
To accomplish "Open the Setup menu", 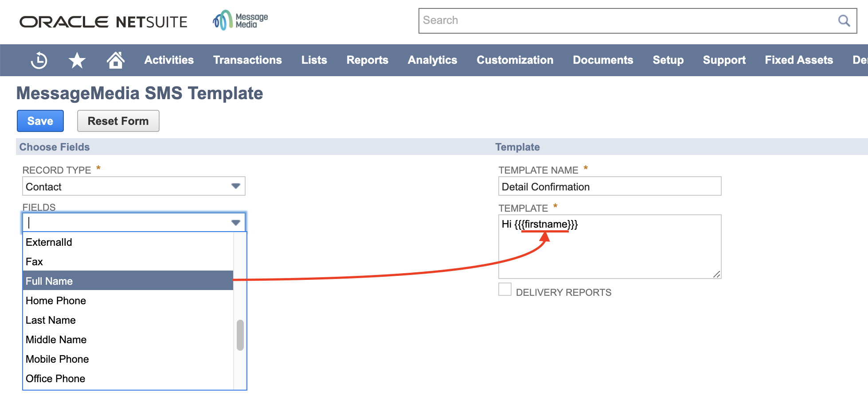I will tap(668, 60).
